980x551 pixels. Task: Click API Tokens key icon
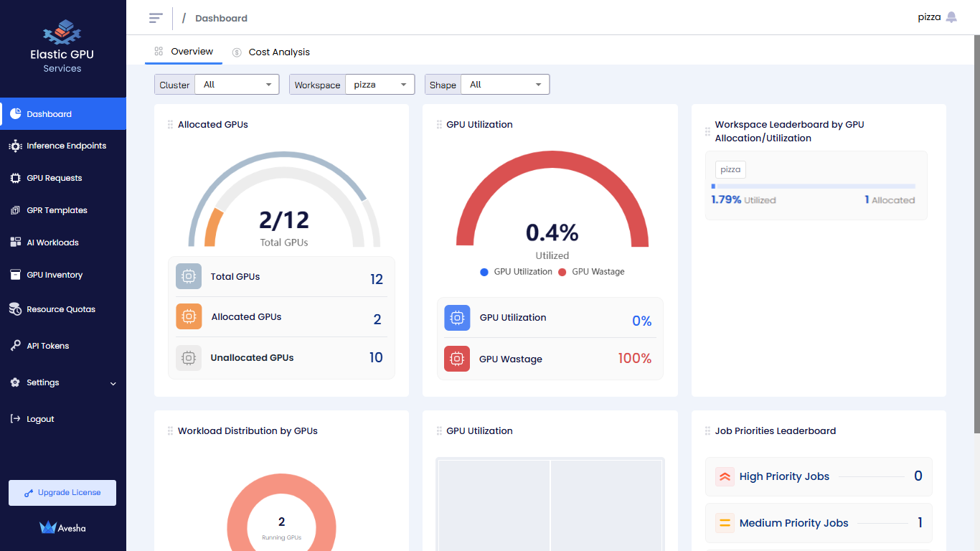[15, 346]
